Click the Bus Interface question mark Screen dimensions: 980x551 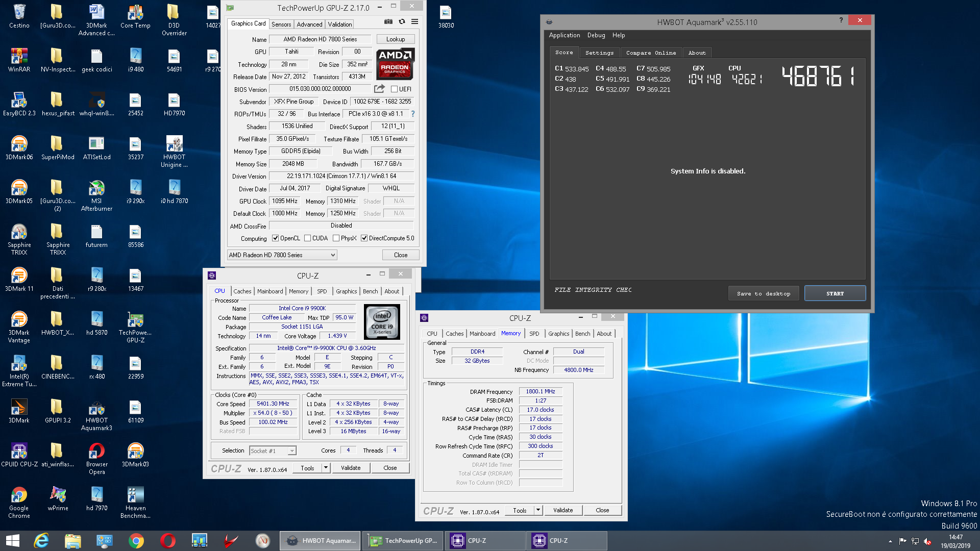coord(413,114)
